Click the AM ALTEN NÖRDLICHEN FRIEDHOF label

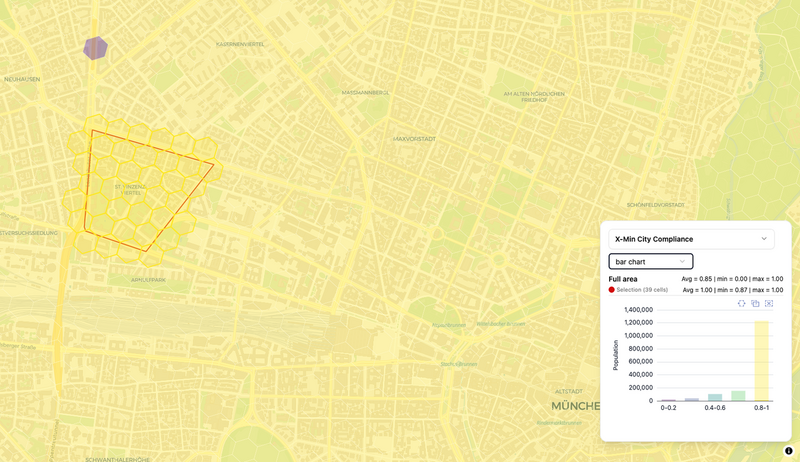(534, 97)
